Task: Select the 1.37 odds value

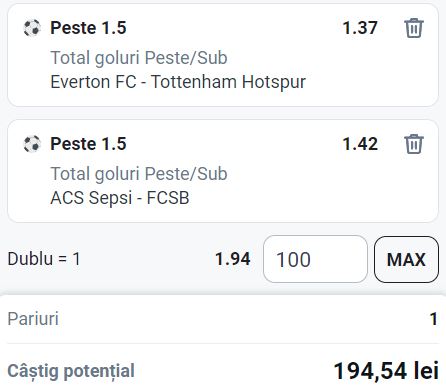Action: (360, 28)
